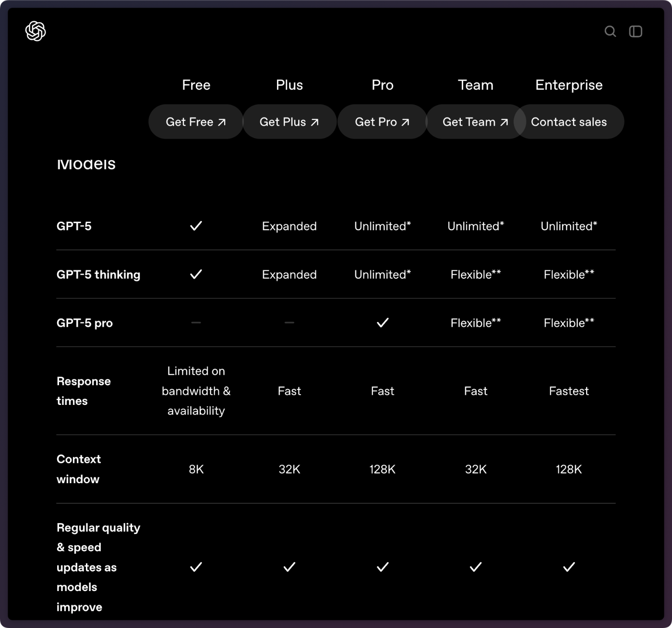Click the Get Plus button

(289, 122)
